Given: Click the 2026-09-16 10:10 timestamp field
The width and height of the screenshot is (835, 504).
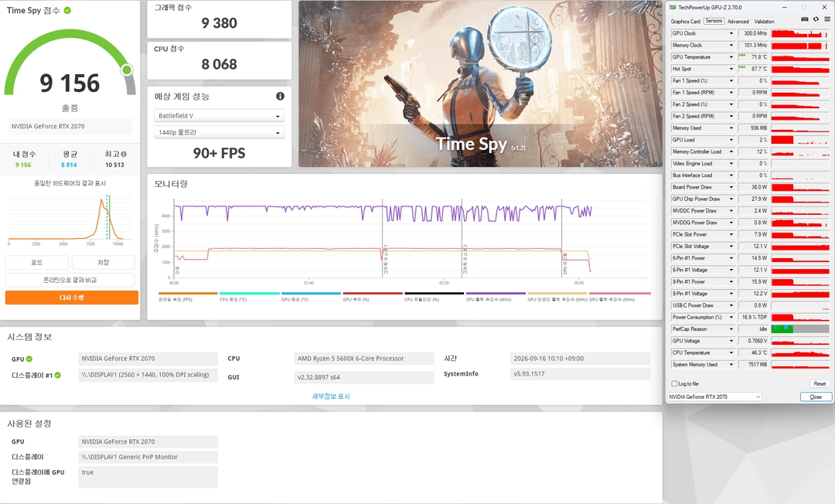Looking at the screenshot, I should pos(580,359).
